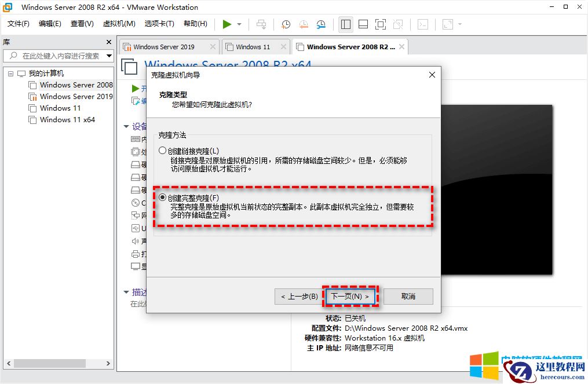Click the 上一步(B) back button
Viewport: 588px width, 384px height.
coord(299,296)
